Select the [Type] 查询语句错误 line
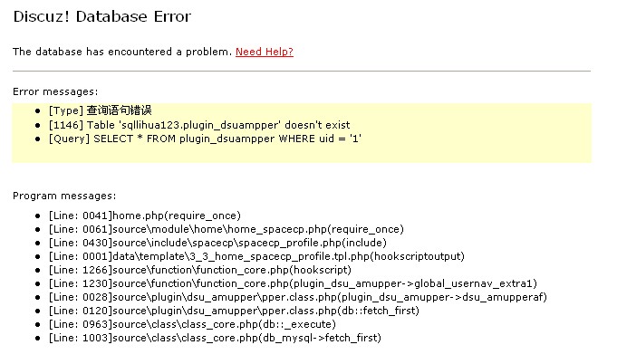The image size is (617, 364). 100,110
